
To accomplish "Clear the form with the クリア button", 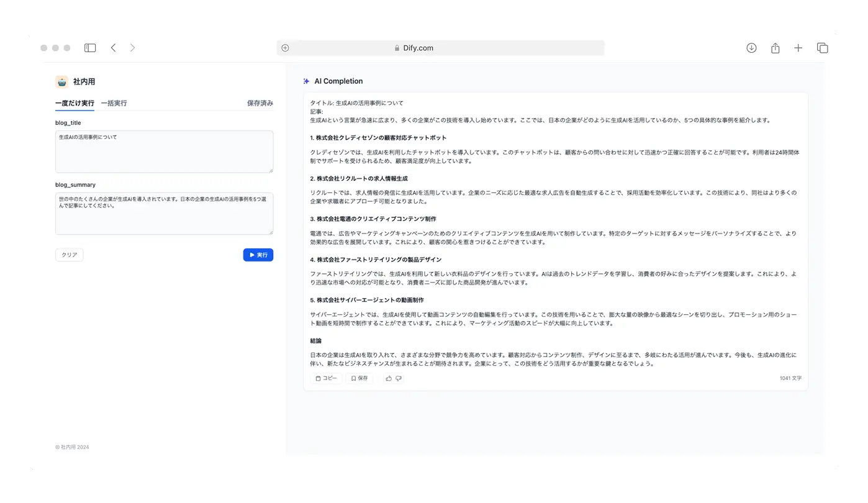I will pyautogui.click(x=68, y=254).
